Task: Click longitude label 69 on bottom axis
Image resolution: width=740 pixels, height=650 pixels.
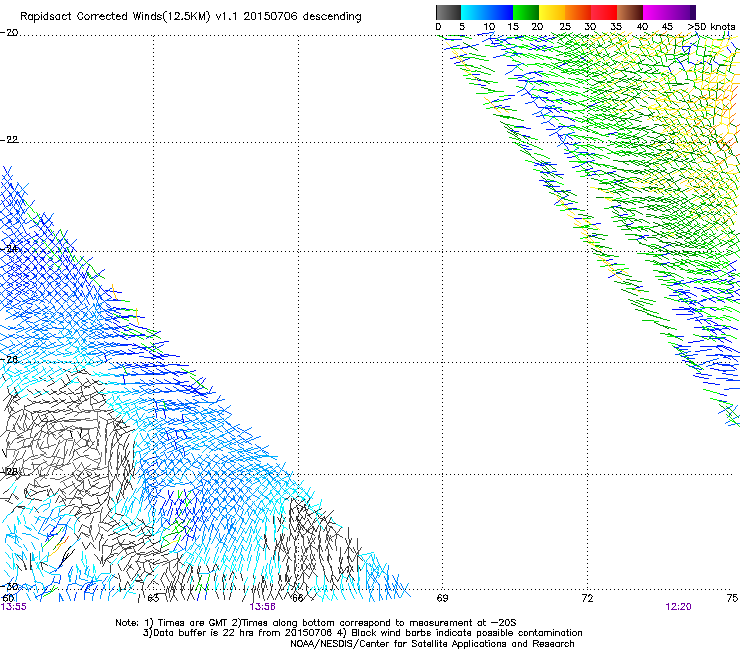Action: pos(442,598)
